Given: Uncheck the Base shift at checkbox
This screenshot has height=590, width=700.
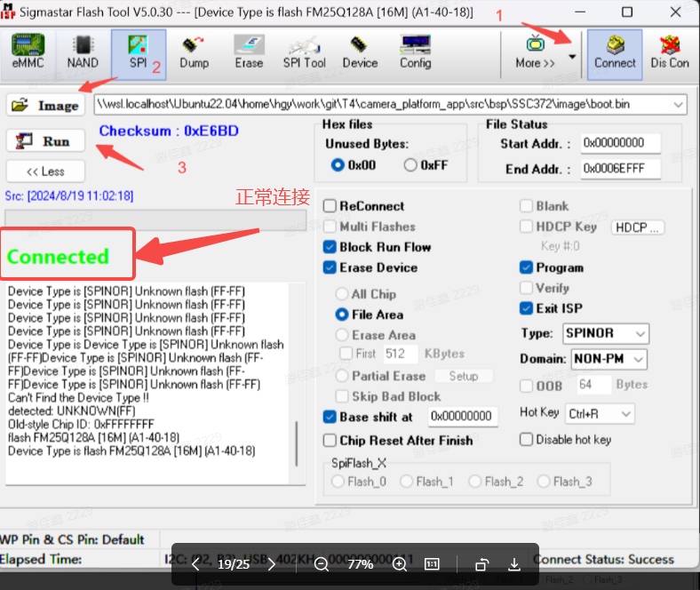Looking at the screenshot, I should [330, 417].
